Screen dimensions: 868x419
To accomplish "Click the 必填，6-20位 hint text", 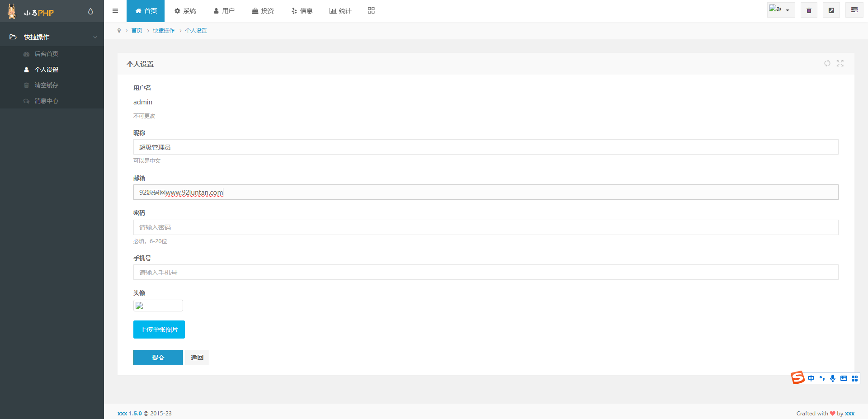I will pos(150,241).
